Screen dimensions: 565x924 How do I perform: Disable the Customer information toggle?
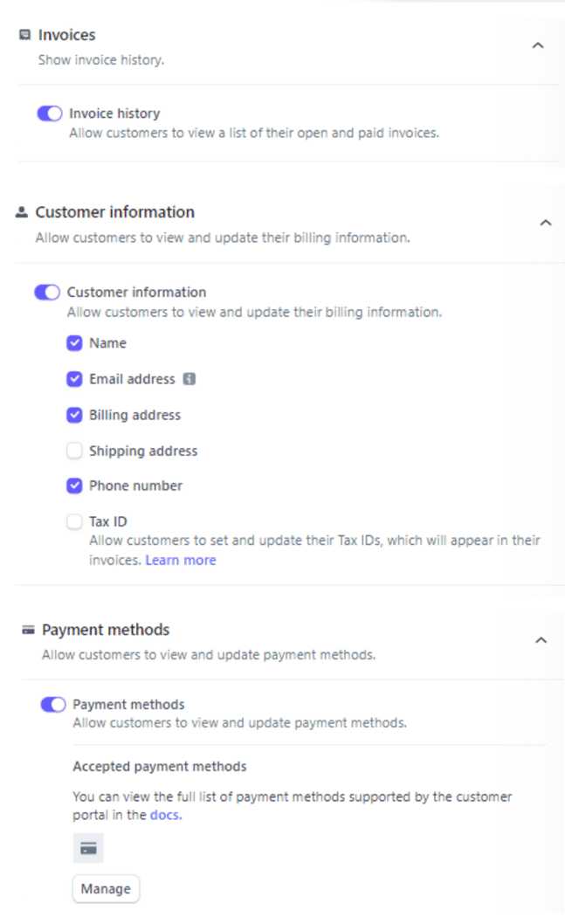click(47, 292)
